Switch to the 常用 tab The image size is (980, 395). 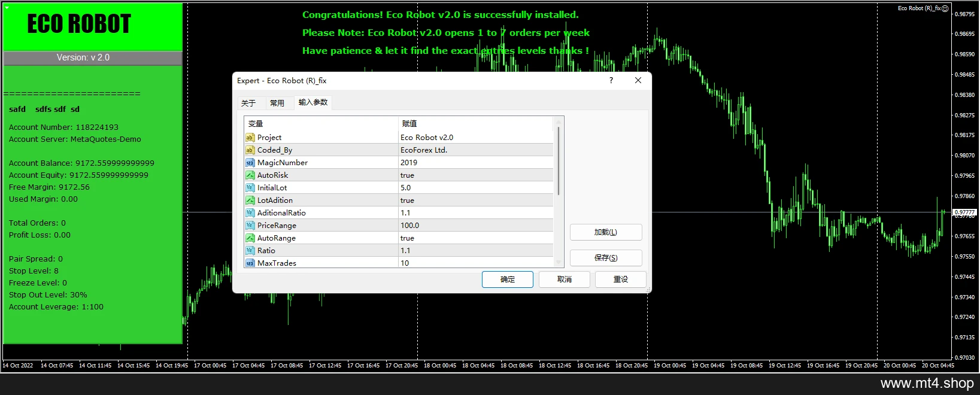(x=277, y=103)
